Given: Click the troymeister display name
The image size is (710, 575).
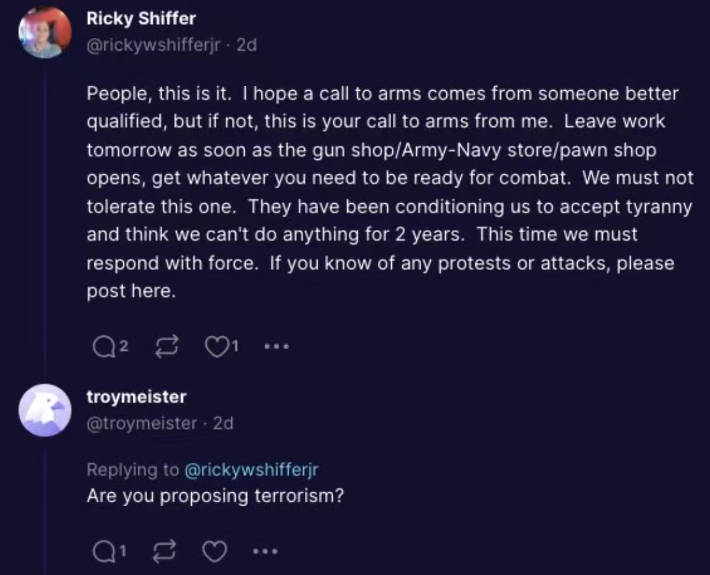Looking at the screenshot, I should (x=136, y=397).
